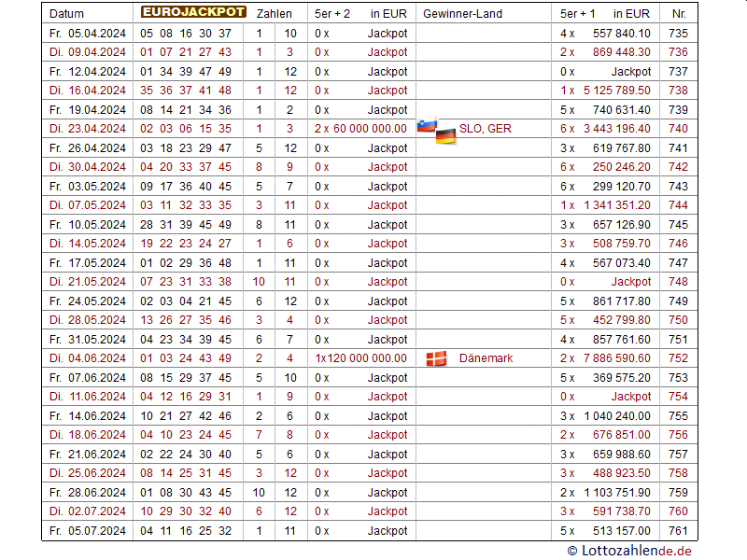The height and width of the screenshot is (560, 747).
Task: Click date Fr. 05.04.2024
Action: pos(87,34)
